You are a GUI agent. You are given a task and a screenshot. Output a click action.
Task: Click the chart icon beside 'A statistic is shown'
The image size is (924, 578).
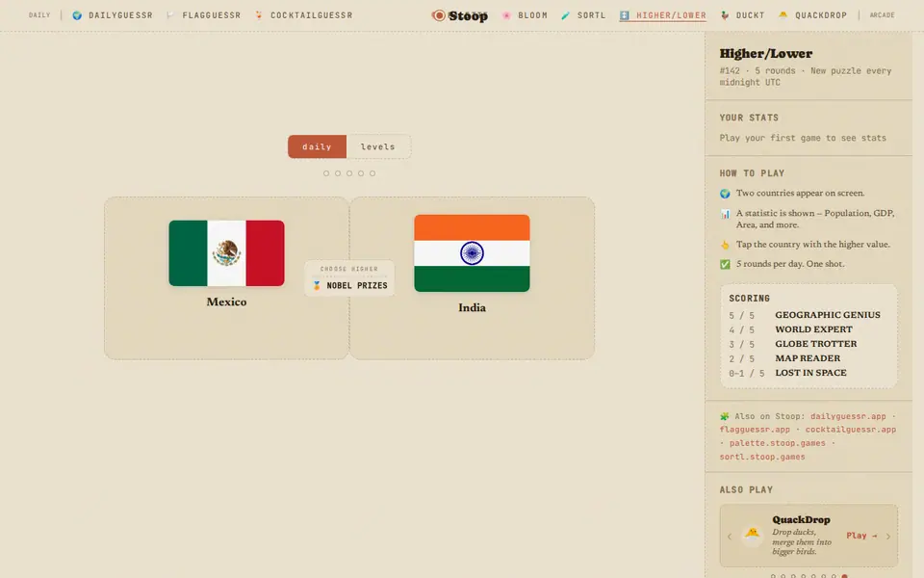pos(725,214)
